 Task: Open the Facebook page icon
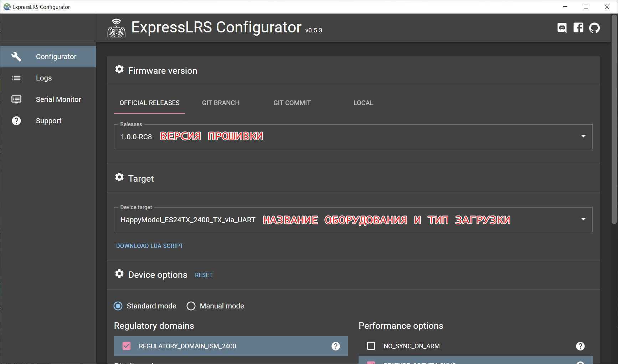point(578,28)
